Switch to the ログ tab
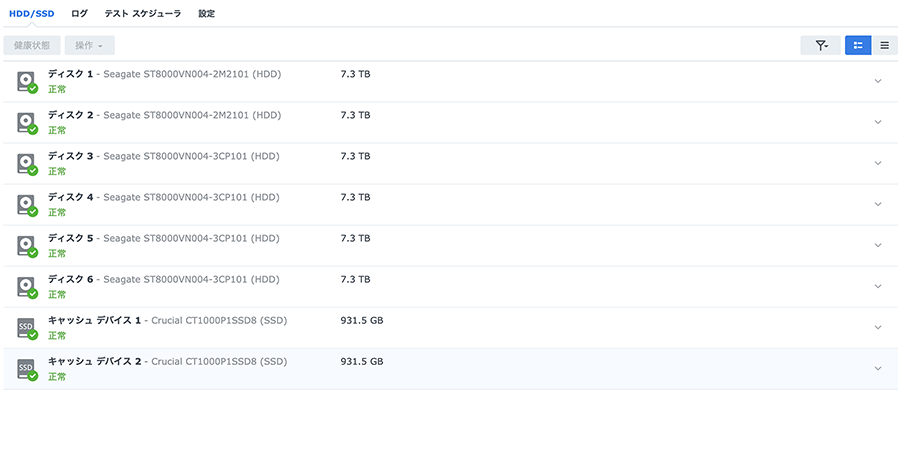 click(79, 14)
